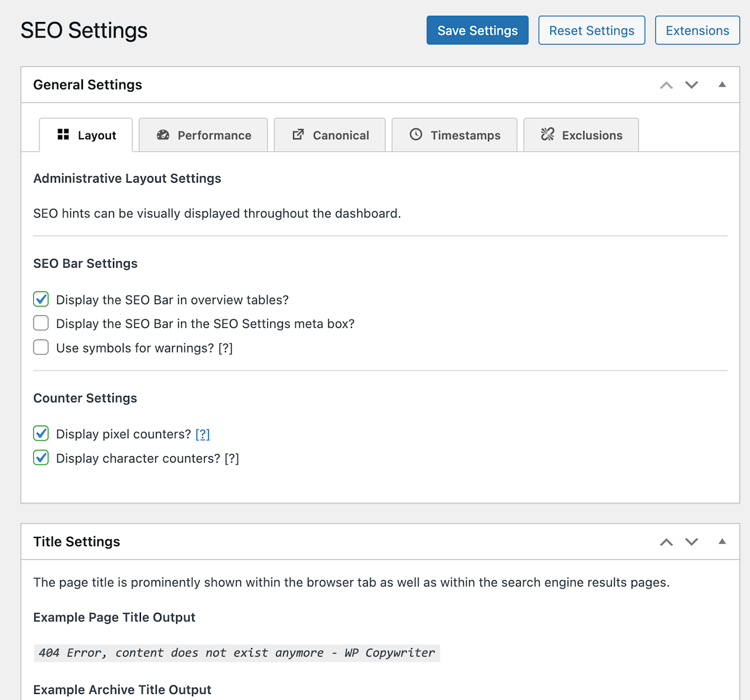Enable SEO Bar in SEO Settings meta box
This screenshot has height=700, width=750.
[x=41, y=323]
